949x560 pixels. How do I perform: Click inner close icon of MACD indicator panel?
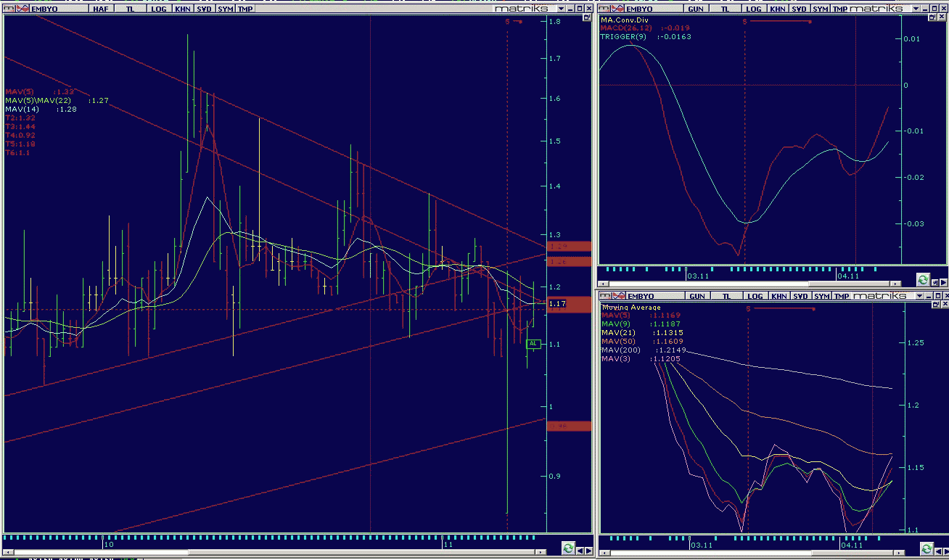coord(942,17)
